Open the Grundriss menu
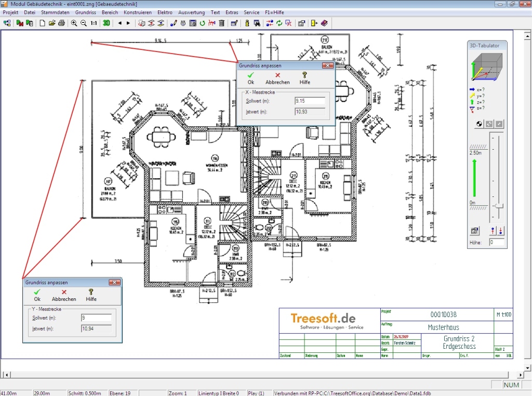 (85, 12)
